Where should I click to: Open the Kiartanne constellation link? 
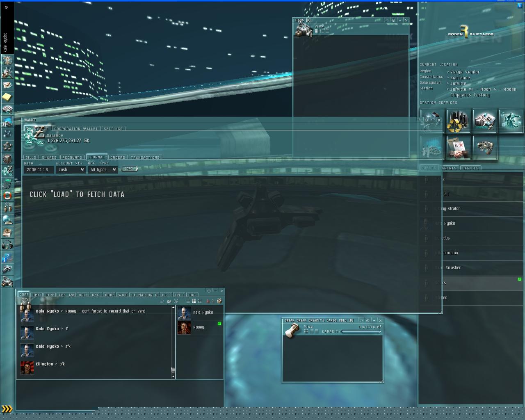click(460, 78)
